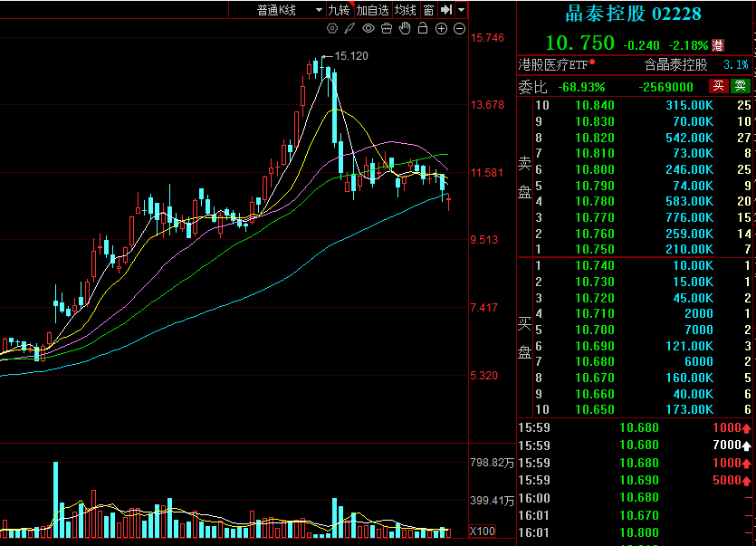756x546 pixels.
Task: Click the X100 volume scale box
Action: [482, 532]
